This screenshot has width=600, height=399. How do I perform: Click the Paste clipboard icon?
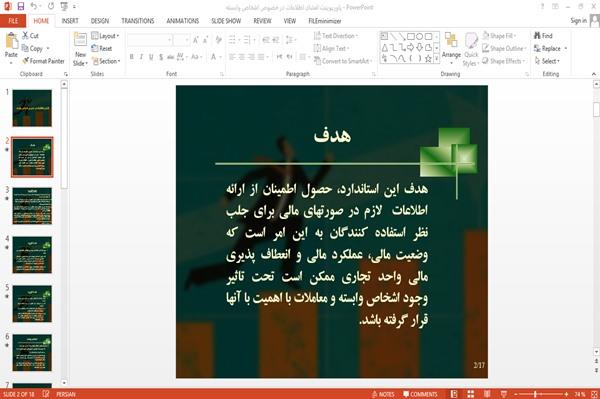[11, 41]
